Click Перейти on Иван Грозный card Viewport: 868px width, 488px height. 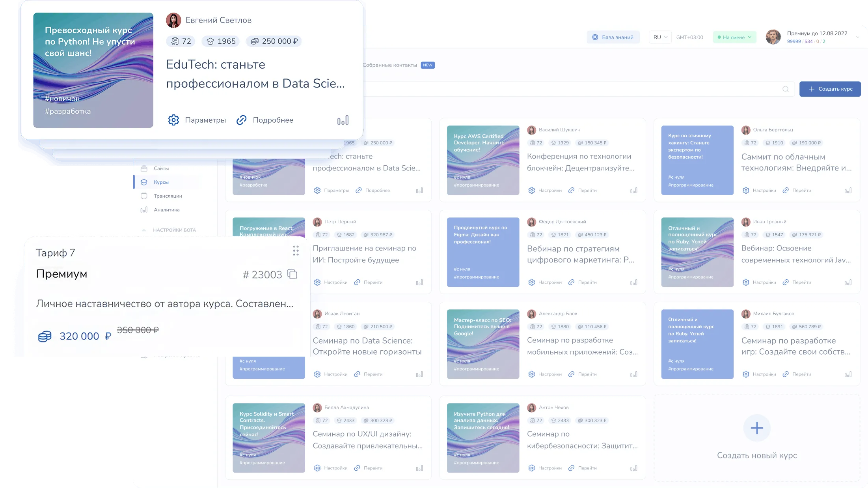click(797, 282)
